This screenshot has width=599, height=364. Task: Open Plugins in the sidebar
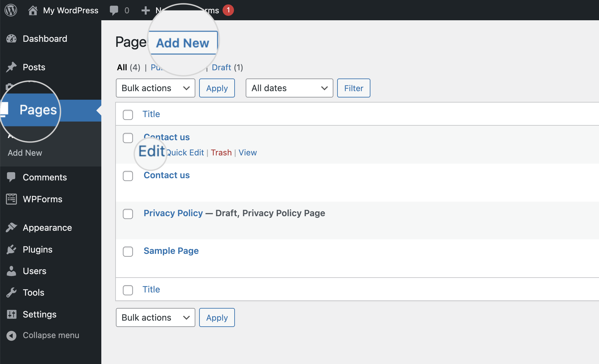37,249
